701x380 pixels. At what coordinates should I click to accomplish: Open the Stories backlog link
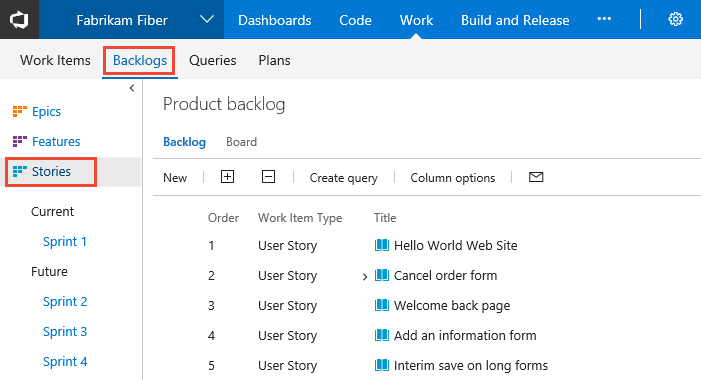pos(51,171)
